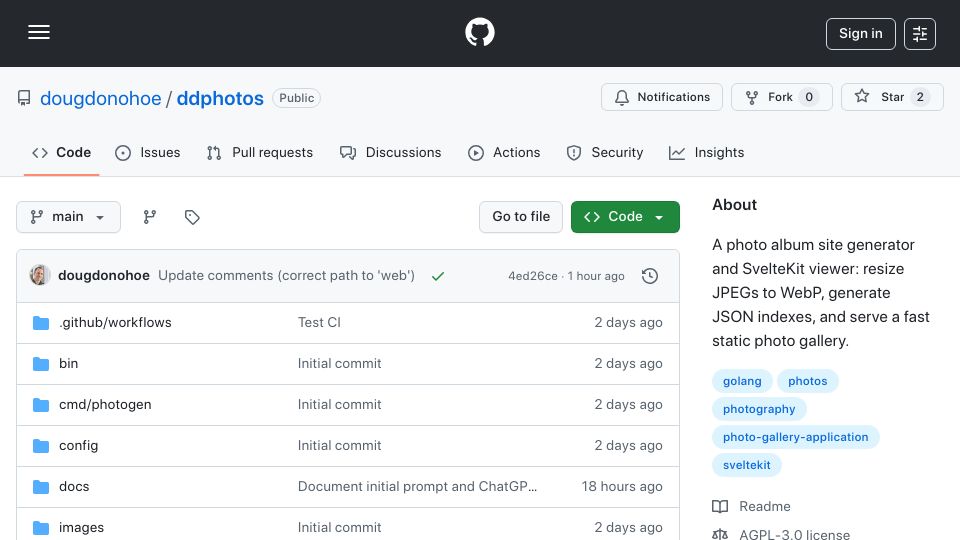Open the Readme link
This screenshot has width=960, height=540.
[765, 506]
